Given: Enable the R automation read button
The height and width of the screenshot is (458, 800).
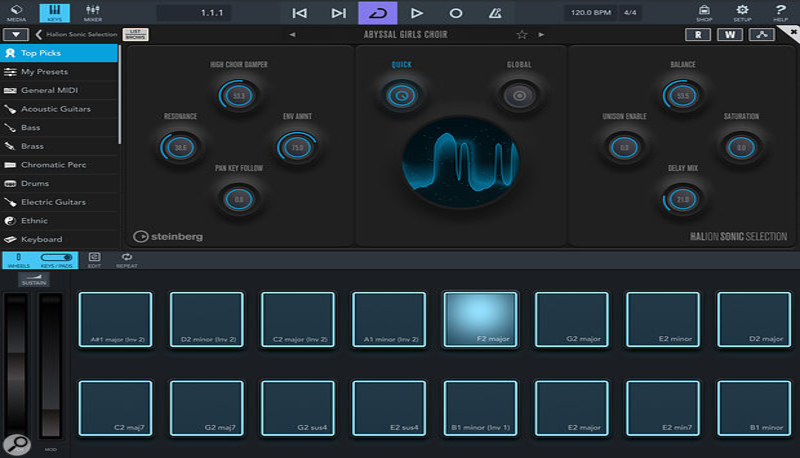Looking at the screenshot, I should 698,35.
